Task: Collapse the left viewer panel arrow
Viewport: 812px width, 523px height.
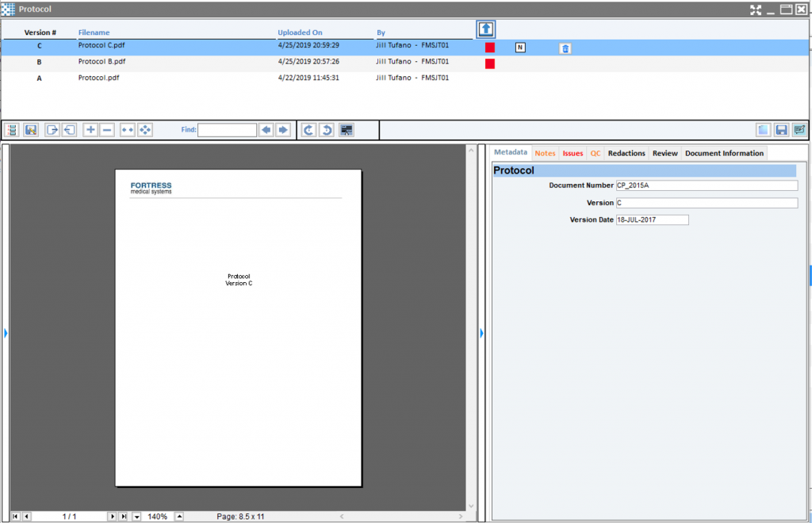Action: [6, 334]
